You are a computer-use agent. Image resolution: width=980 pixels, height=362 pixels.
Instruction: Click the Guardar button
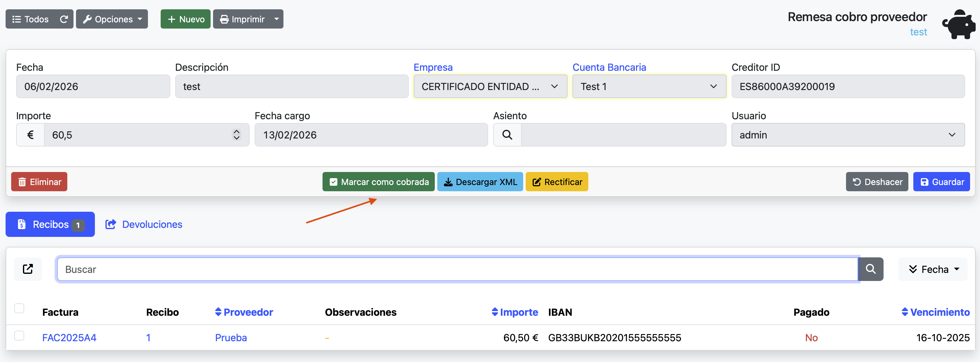click(x=941, y=182)
